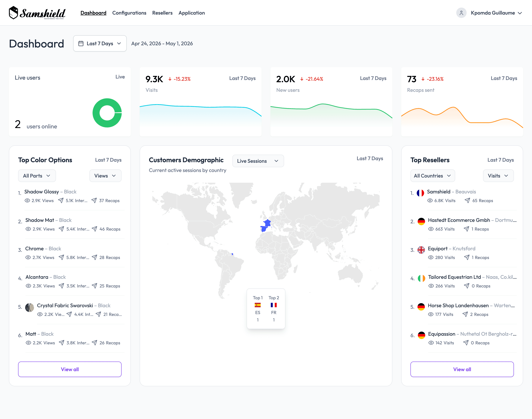Open the Resellers nav item

point(162,13)
